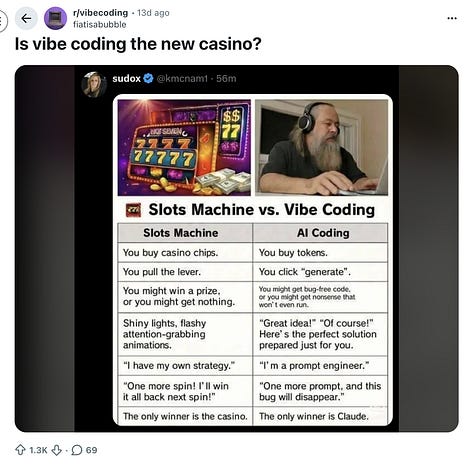
Task: Downvote the post
Action: (x=57, y=450)
